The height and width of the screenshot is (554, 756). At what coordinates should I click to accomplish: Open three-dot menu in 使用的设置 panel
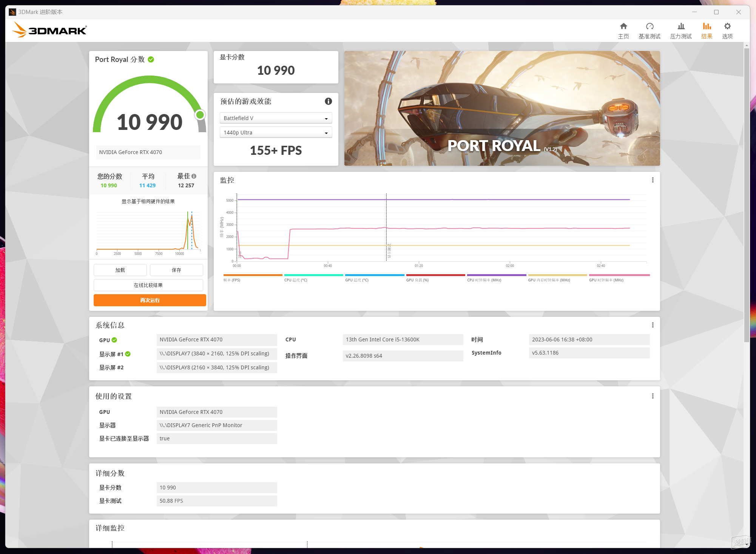pos(653,396)
